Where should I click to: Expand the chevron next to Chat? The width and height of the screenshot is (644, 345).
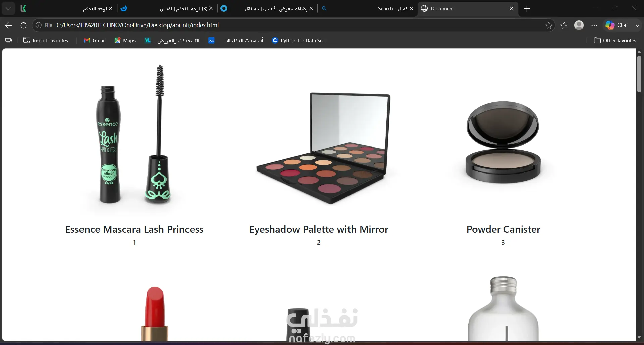(x=637, y=25)
